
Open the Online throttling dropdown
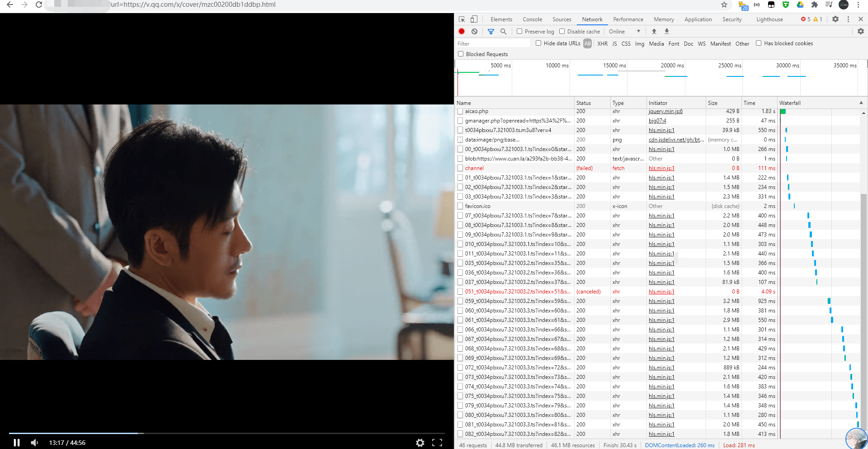[624, 31]
